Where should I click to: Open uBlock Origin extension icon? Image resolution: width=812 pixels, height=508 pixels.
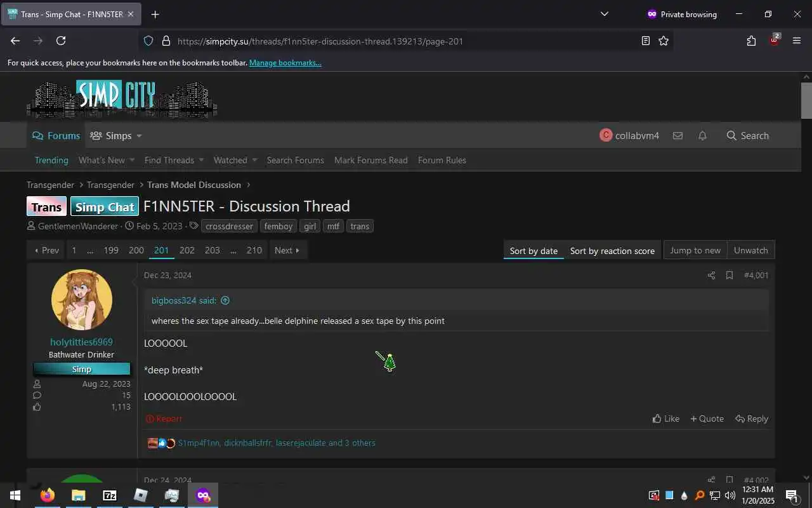click(775, 39)
